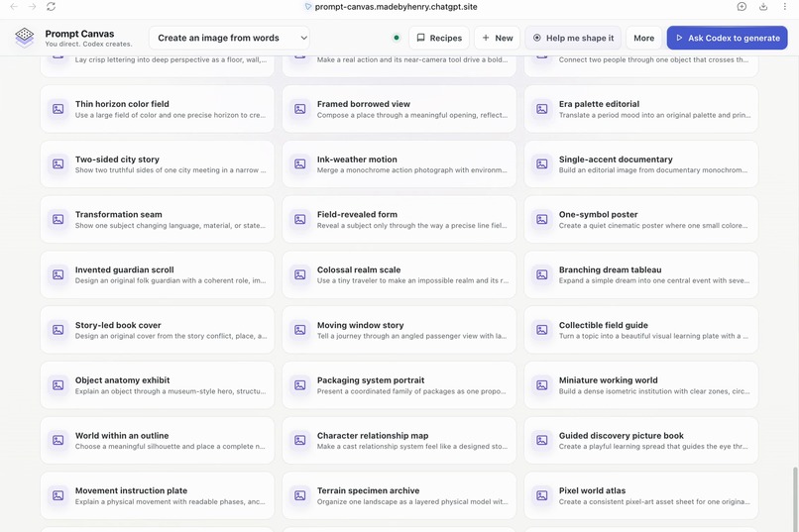Select the Field-revealed form title

coord(357,214)
